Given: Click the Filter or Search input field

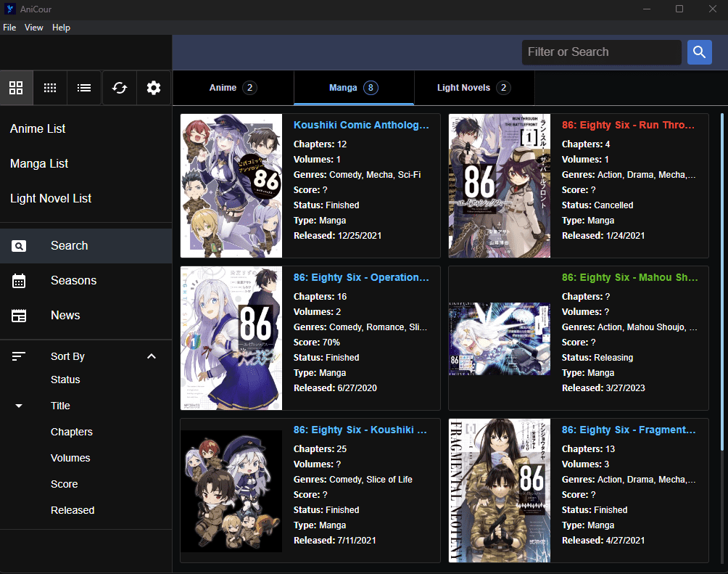Looking at the screenshot, I should [602, 52].
